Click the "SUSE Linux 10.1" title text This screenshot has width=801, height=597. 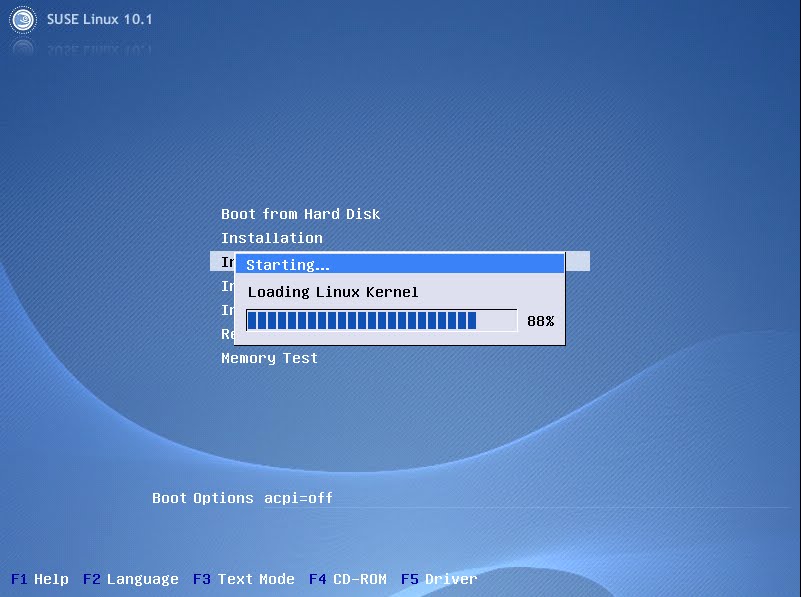(x=100, y=19)
